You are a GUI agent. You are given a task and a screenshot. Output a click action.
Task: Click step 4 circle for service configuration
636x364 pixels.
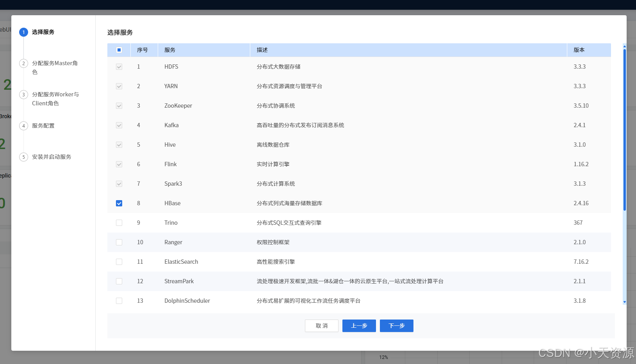pos(23,126)
